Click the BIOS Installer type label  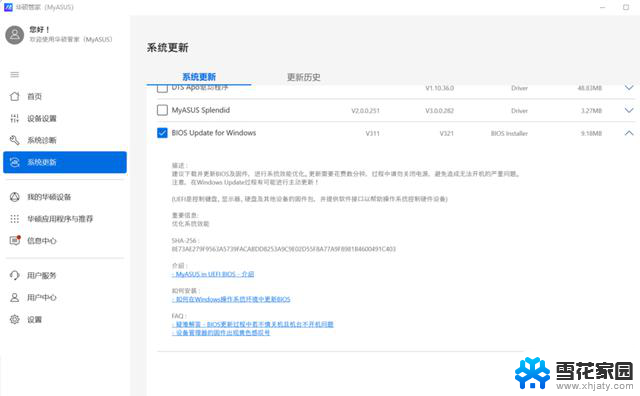point(509,133)
